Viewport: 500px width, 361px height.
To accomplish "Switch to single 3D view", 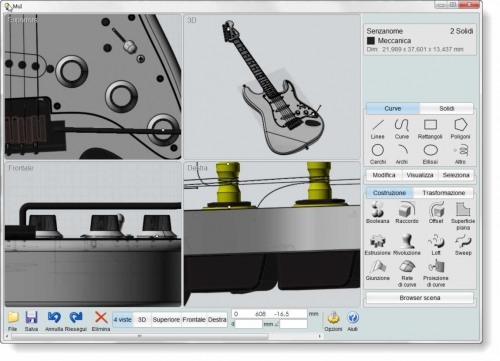I will pos(142,320).
